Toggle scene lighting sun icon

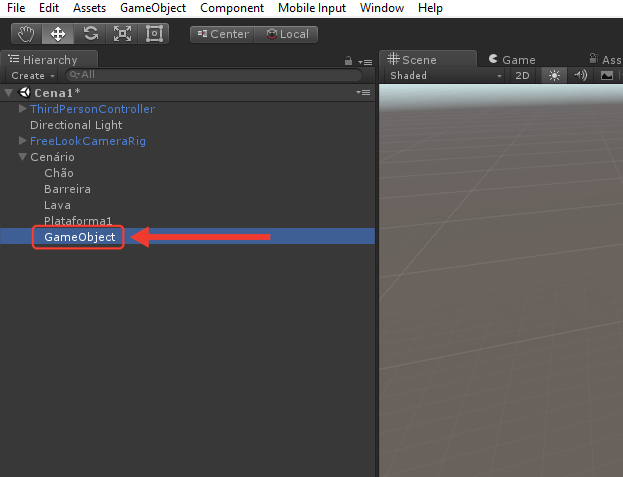click(x=554, y=75)
